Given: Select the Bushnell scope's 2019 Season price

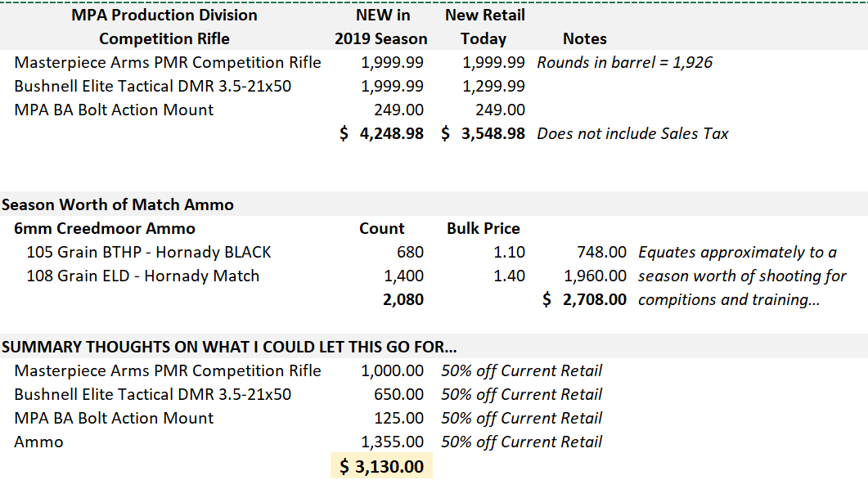Looking at the screenshot, I should click(392, 87).
